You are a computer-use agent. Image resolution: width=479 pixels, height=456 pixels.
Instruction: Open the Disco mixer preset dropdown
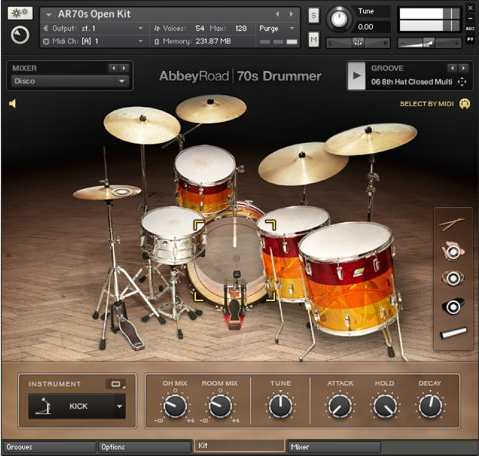coord(70,81)
